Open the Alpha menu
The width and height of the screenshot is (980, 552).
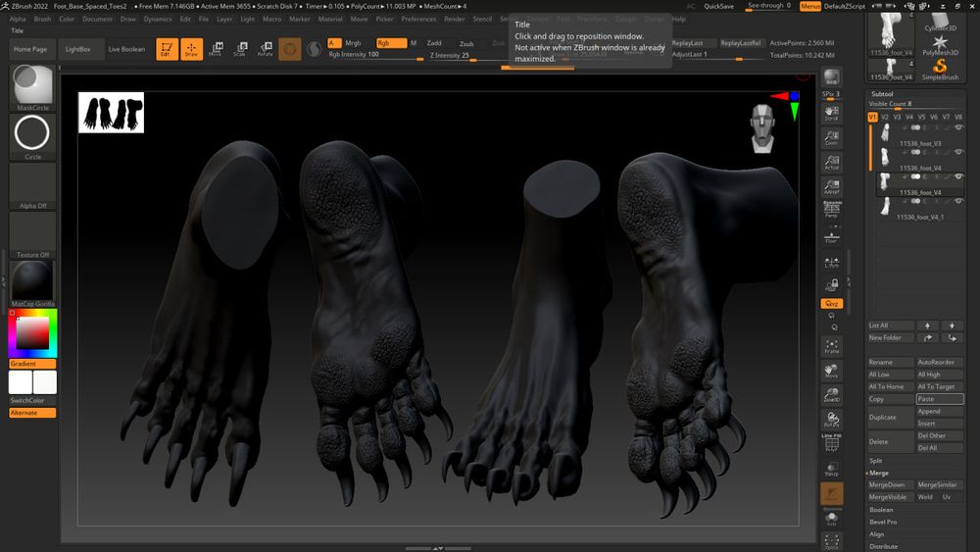point(18,19)
